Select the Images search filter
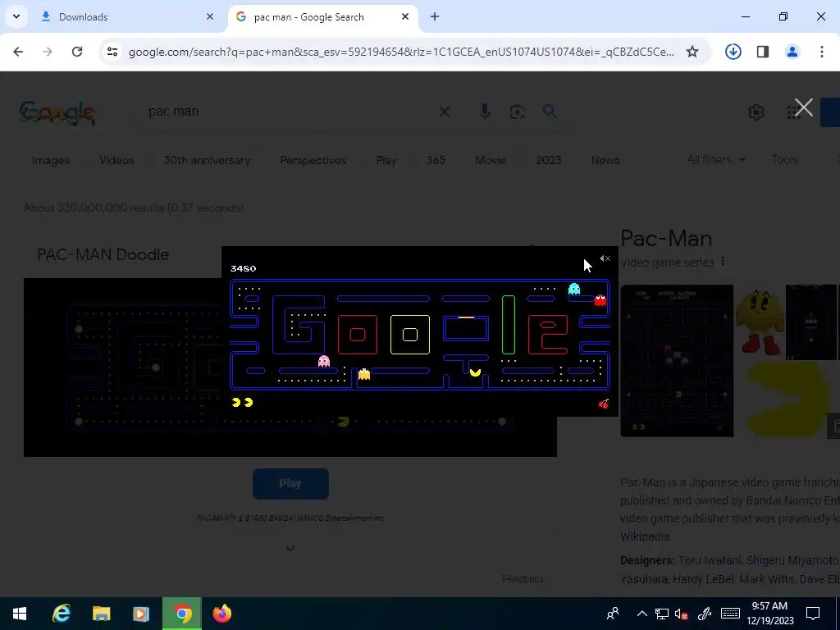 (50, 160)
